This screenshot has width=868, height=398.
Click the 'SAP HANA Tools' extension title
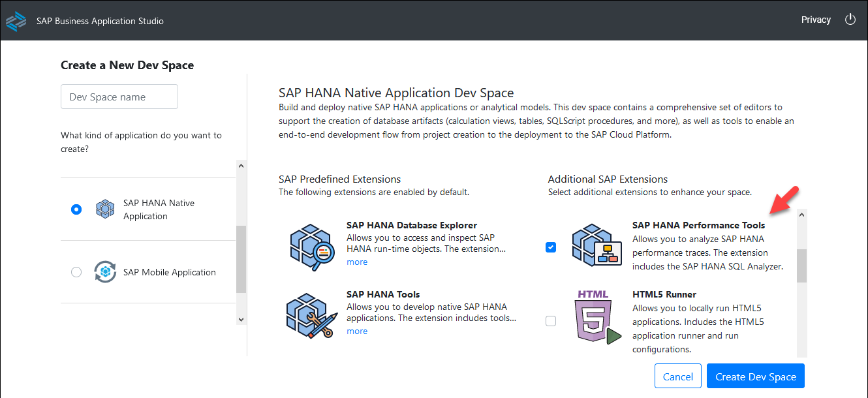coord(383,294)
